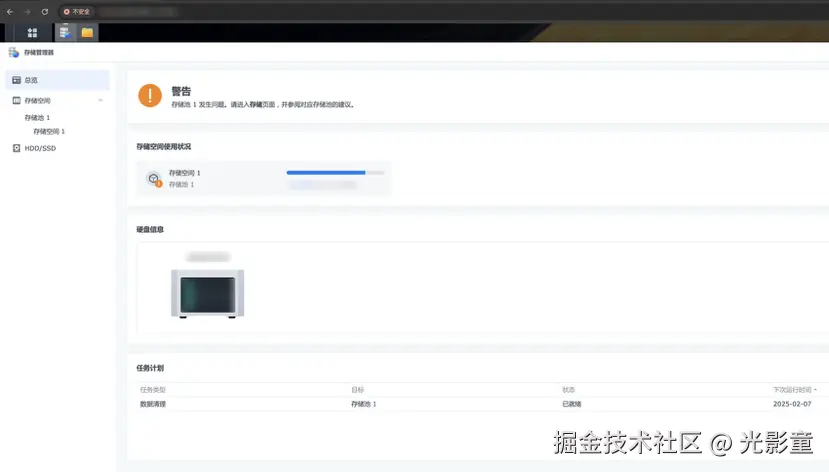Reload the page with refresh icon

(44, 12)
